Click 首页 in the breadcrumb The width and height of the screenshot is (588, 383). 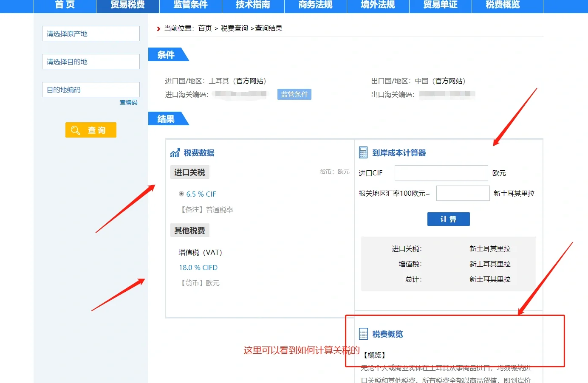pyautogui.click(x=205, y=28)
